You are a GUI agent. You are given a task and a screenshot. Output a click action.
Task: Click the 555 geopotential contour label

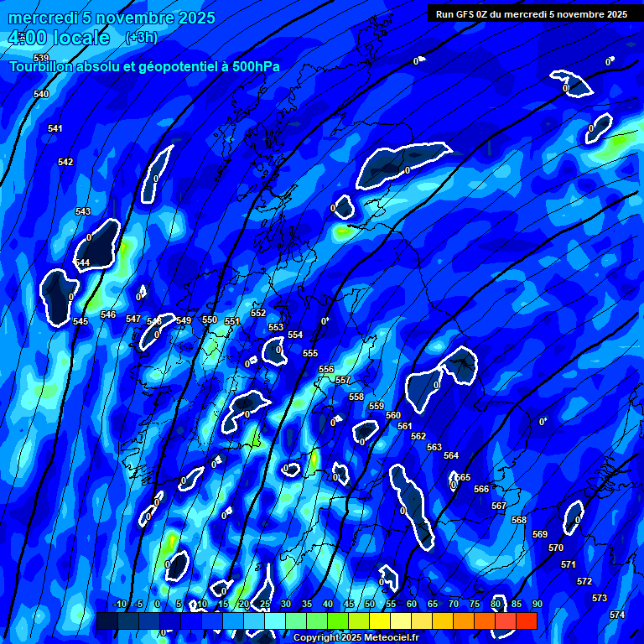pos(310,353)
